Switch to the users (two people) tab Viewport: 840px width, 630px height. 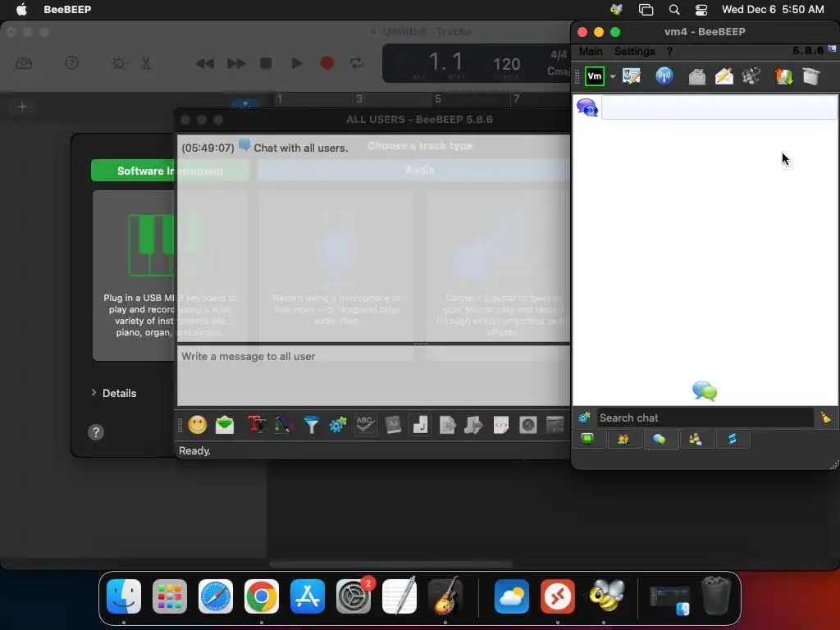coord(623,440)
